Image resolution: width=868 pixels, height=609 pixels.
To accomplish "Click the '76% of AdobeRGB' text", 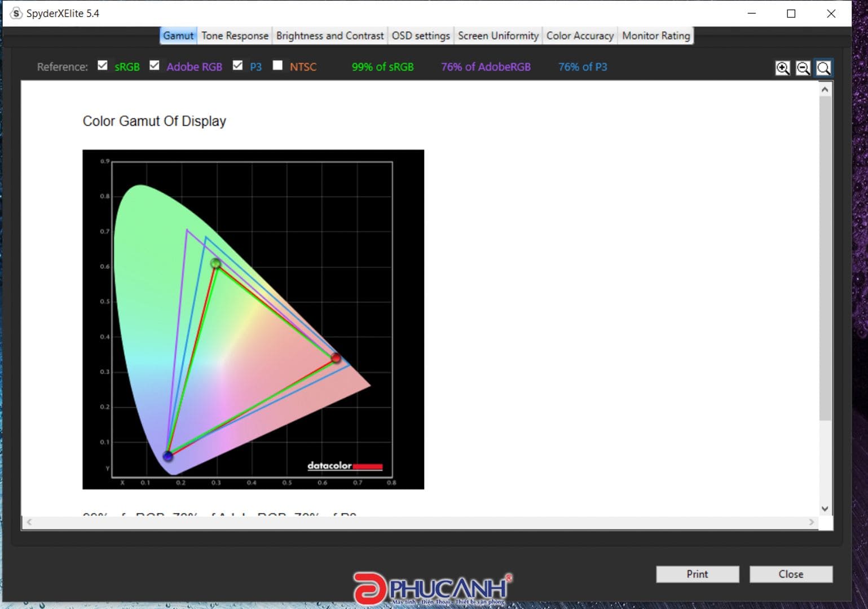I will [x=486, y=67].
